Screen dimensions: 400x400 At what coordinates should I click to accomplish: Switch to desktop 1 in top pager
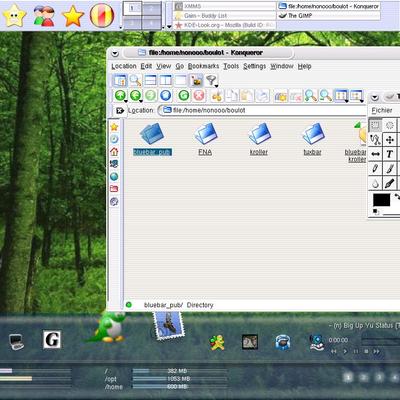(133, 8)
